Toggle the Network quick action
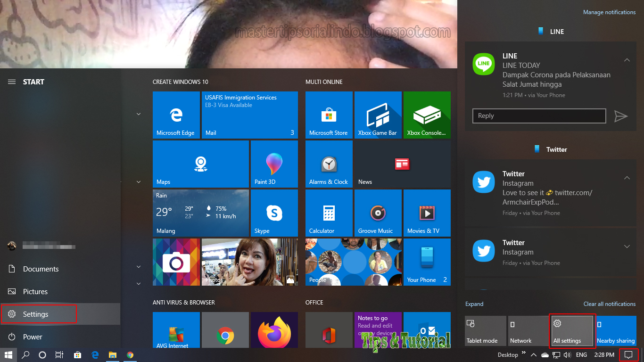The height and width of the screenshot is (362, 644). click(529, 331)
